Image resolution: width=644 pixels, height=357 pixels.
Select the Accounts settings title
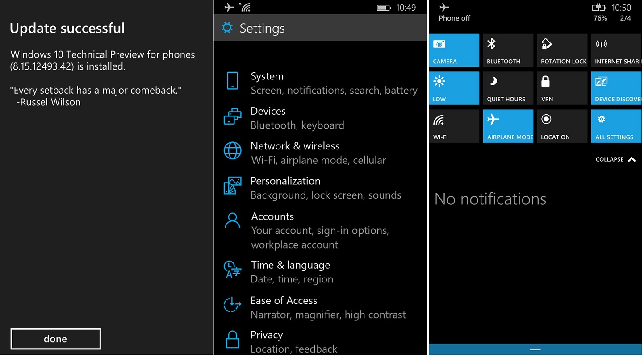pyautogui.click(x=272, y=216)
